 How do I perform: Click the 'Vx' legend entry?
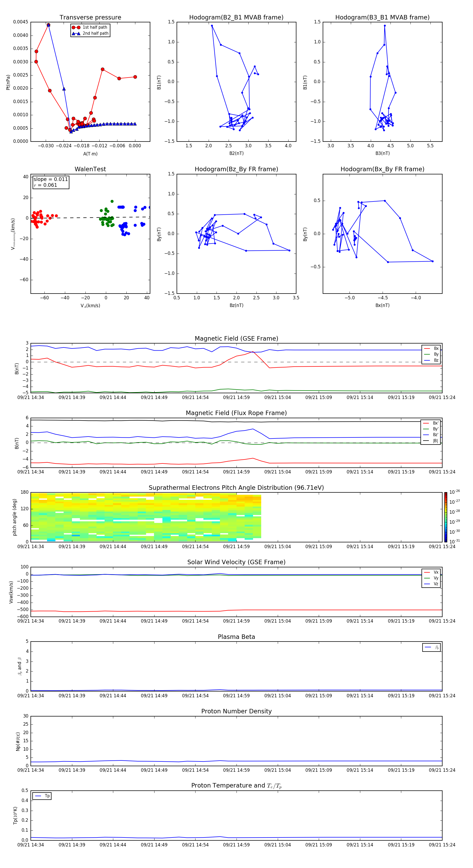pos(431,572)
